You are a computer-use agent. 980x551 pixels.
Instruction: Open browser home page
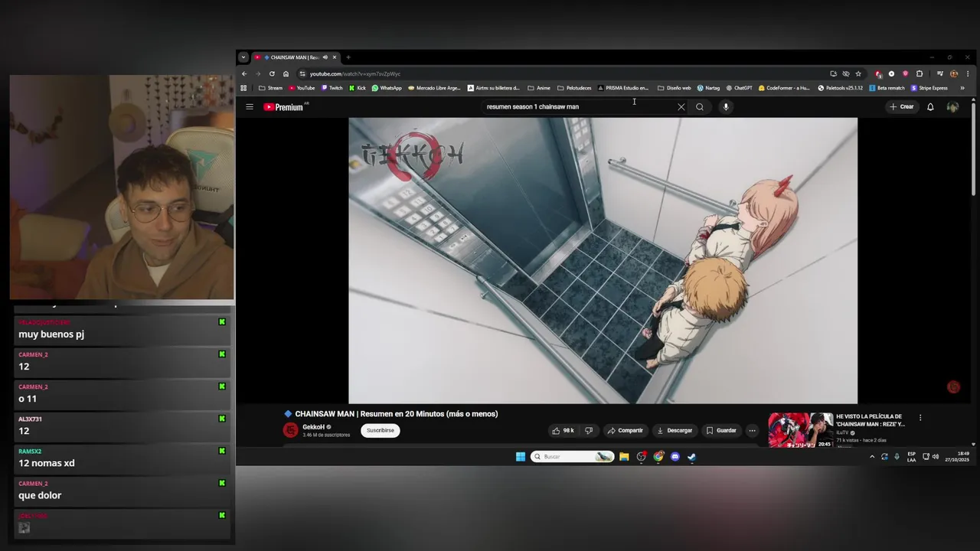point(286,74)
